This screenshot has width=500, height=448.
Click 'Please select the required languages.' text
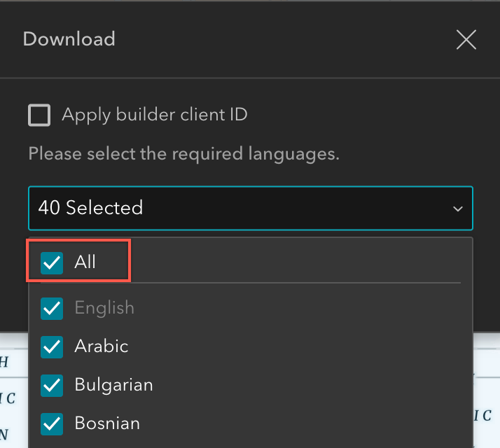(184, 154)
